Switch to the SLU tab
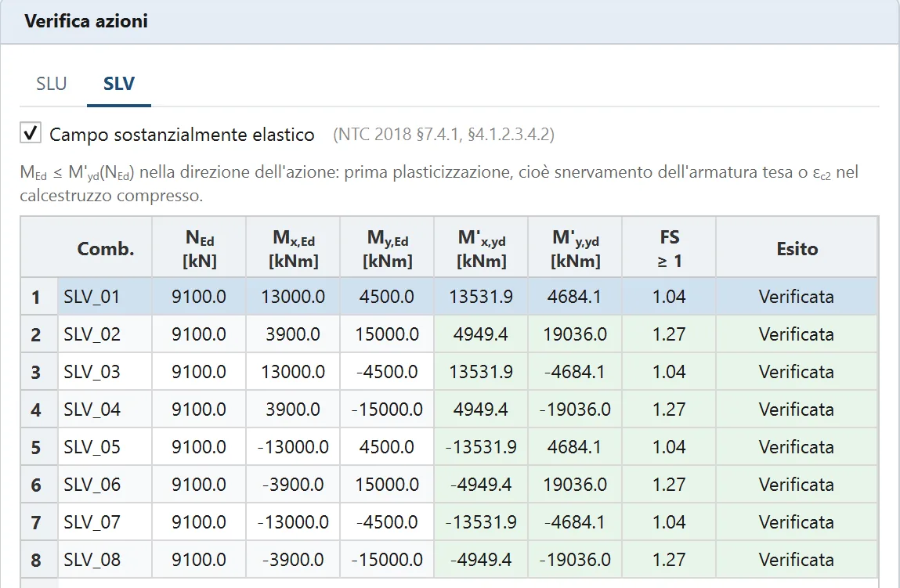This screenshot has height=588, width=900. (x=51, y=84)
